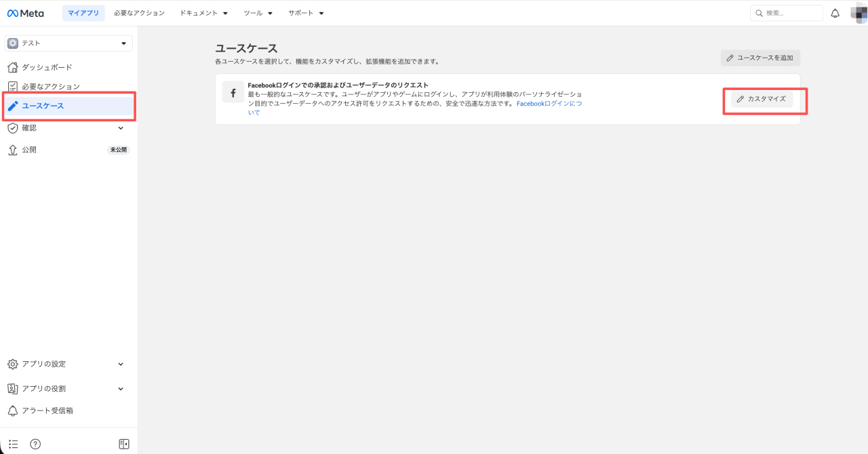Collapse sidebar using panel icon
Image resolution: width=868 pixels, height=454 pixels.
click(124, 444)
